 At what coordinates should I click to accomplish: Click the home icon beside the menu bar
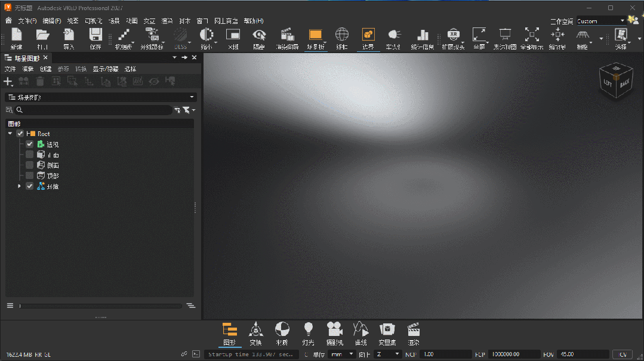[8, 20]
